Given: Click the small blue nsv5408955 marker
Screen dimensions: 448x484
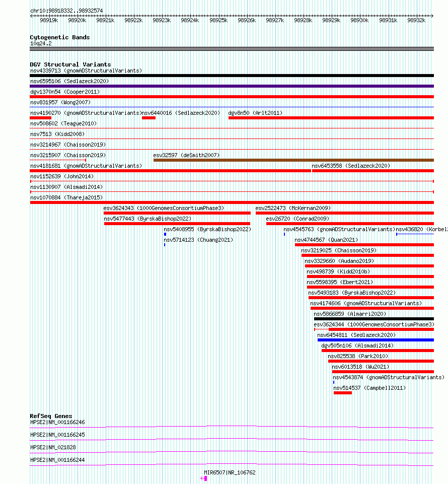Looking at the screenshot, I should click(x=165, y=234).
